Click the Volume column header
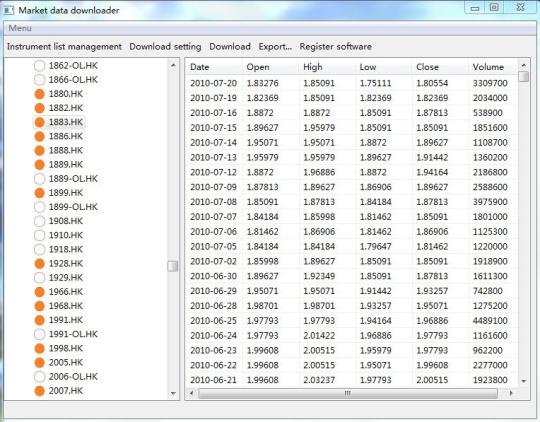 point(493,67)
